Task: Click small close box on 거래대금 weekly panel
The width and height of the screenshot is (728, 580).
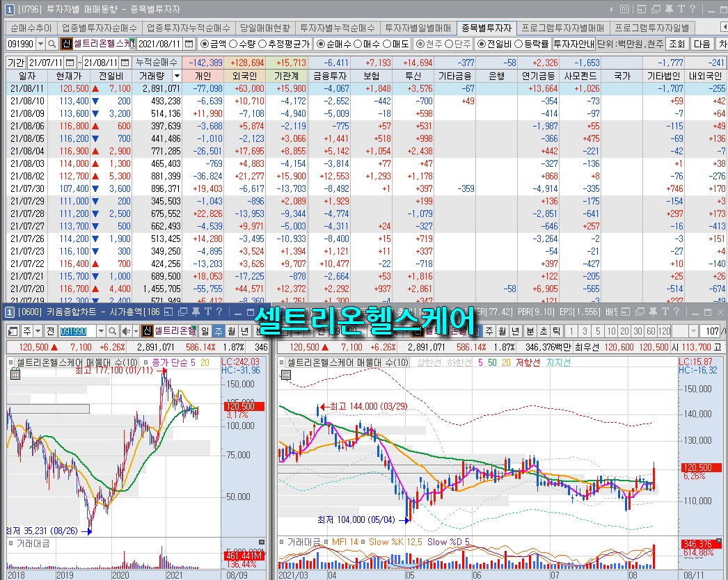Action: [x=262, y=542]
